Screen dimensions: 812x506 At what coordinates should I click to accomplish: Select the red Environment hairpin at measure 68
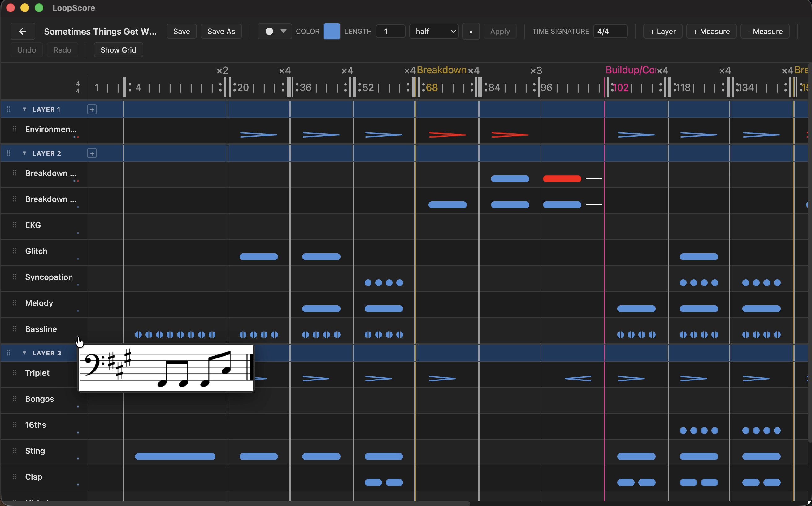[x=447, y=135]
